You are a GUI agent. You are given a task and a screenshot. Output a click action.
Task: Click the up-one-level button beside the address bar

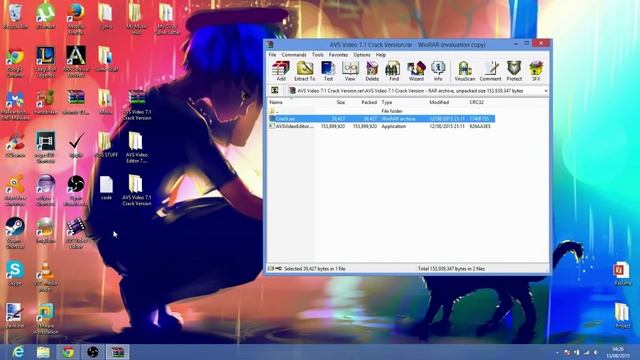pos(275,90)
